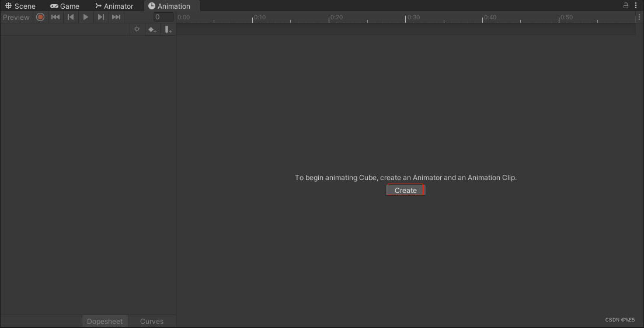The image size is (644, 328).
Task: Click the 0:00 start of timeline ruler
Action: click(183, 18)
